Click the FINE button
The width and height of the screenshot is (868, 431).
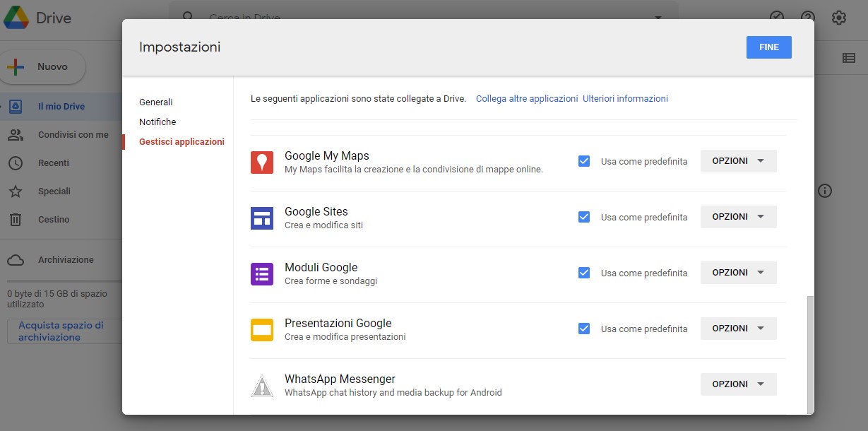769,47
